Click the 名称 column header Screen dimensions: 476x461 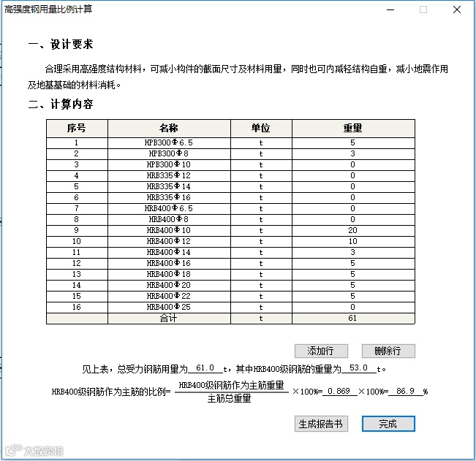pyautogui.click(x=169, y=129)
